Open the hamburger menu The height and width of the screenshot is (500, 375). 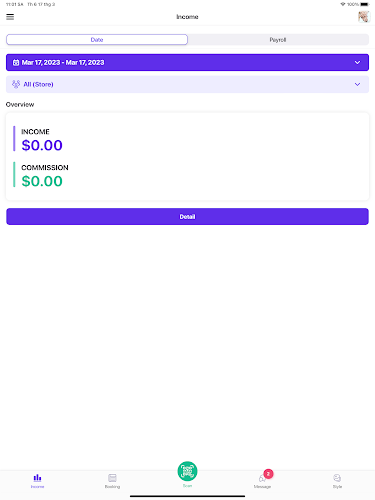tap(10, 17)
